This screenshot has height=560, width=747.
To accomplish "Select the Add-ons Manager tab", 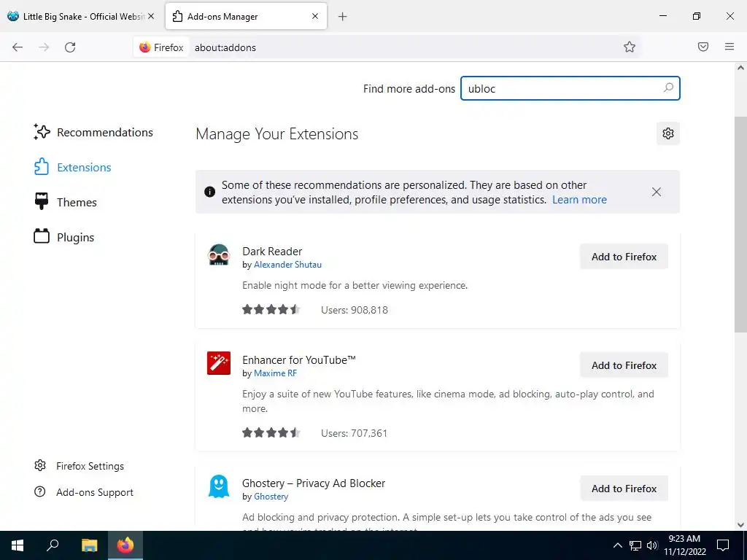I will pos(246,16).
